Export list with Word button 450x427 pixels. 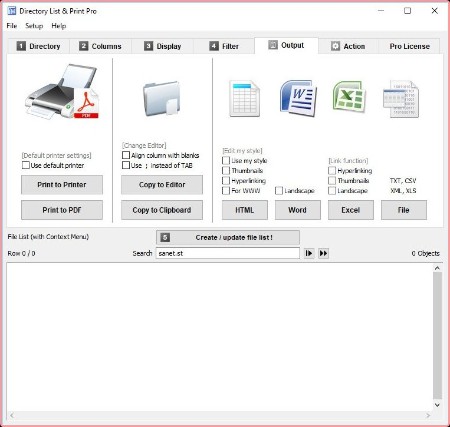click(x=298, y=210)
